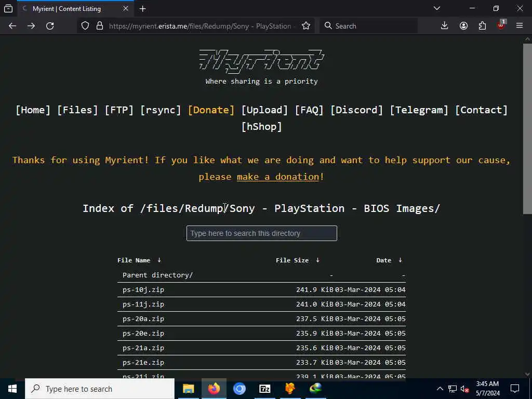This screenshot has width=532, height=399.
Task: Go forward with the browser forward arrow
Action: point(31,26)
